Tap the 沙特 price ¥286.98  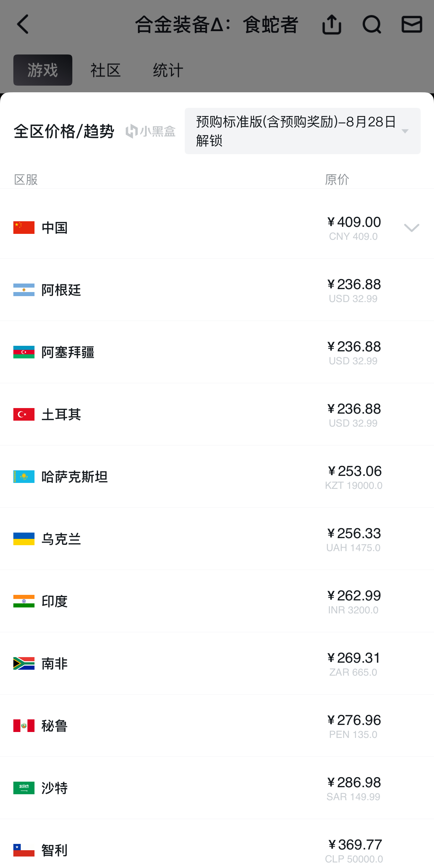pyautogui.click(x=354, y=782)
